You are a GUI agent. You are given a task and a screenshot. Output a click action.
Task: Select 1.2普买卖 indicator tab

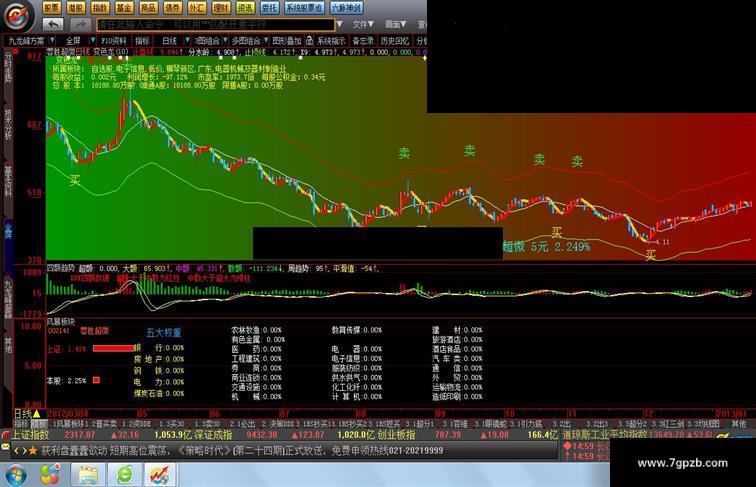101,424
